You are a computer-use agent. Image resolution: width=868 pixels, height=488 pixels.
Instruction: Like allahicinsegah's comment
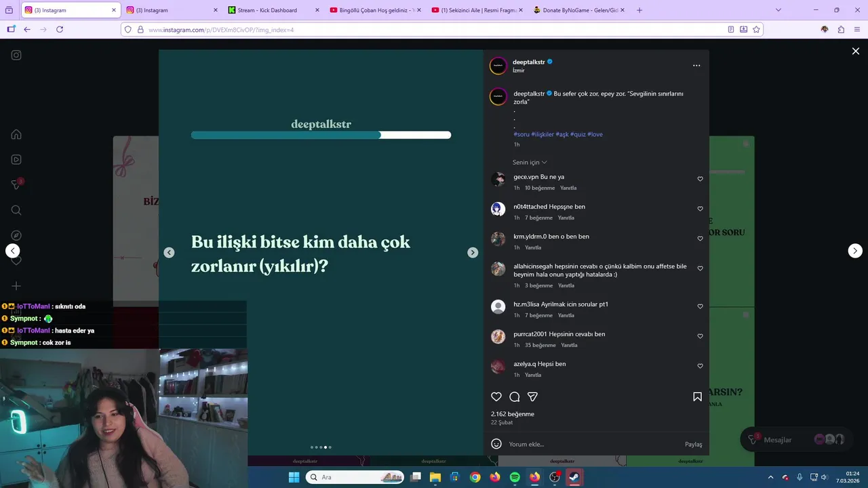point(701,268)
